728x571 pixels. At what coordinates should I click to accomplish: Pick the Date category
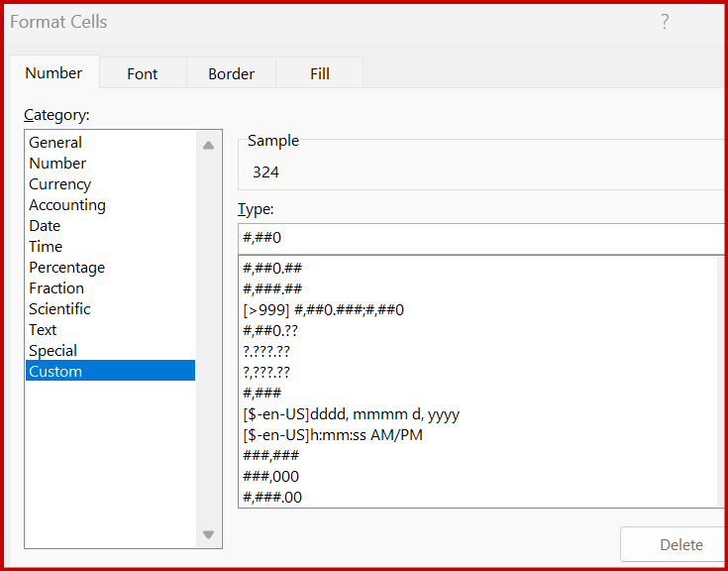pos(111,226)
